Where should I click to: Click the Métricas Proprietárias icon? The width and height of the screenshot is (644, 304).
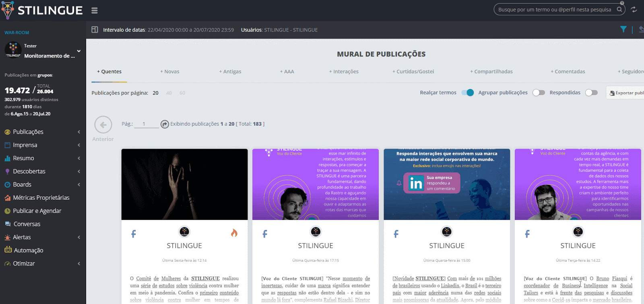[x=7, y=198]
